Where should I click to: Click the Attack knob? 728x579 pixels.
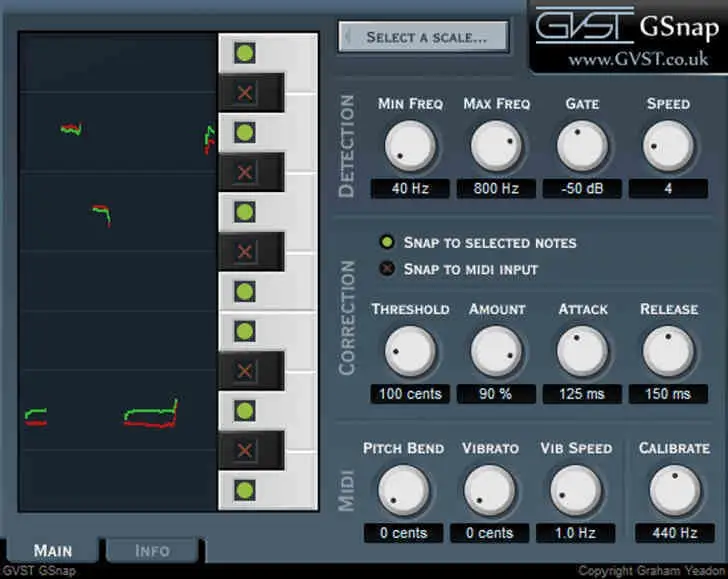click(582, 351)
